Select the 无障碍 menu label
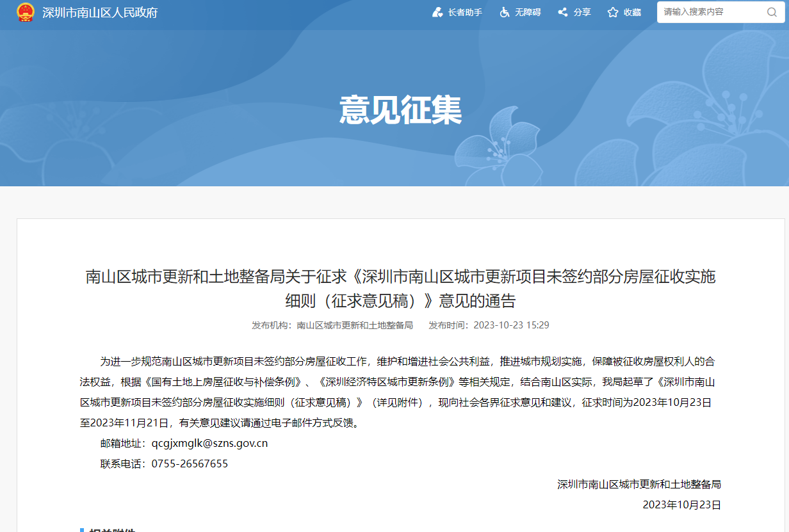The height and width of the screenshot is (532, 789). 528,12
